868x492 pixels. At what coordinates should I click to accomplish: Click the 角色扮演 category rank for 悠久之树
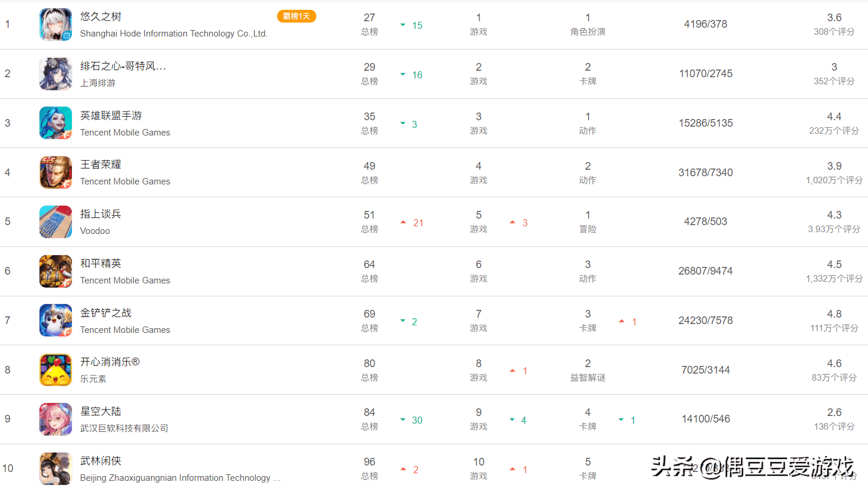pyautogui.click(x=588, y=24)
